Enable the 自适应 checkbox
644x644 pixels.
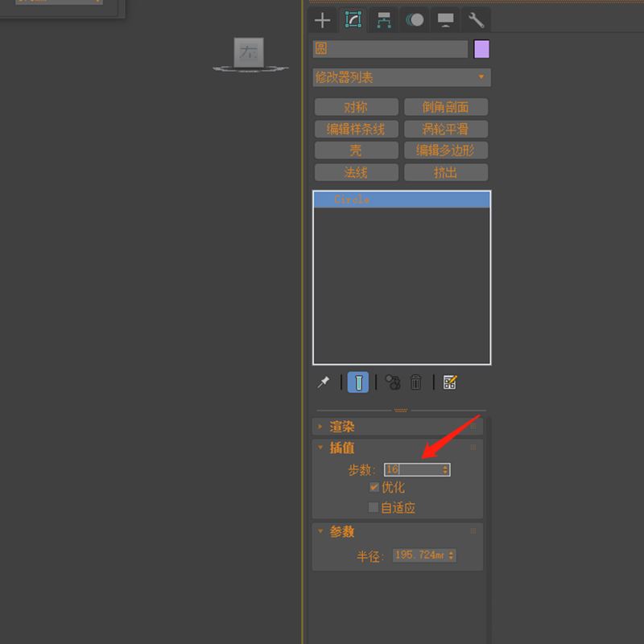pyautogui.click(x=374, y=507)
